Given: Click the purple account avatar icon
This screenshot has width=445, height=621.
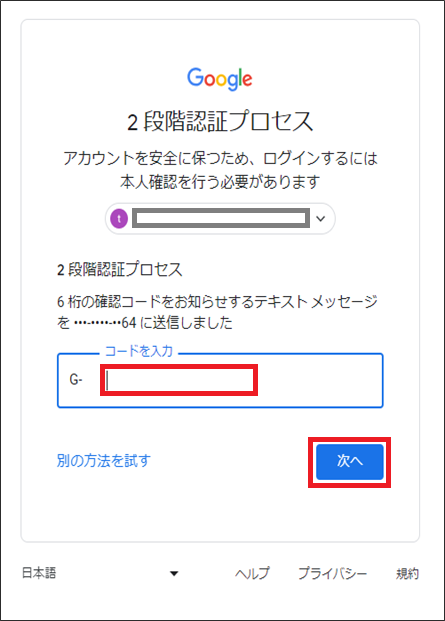Looking at the screenshot, I should (119, 219).
